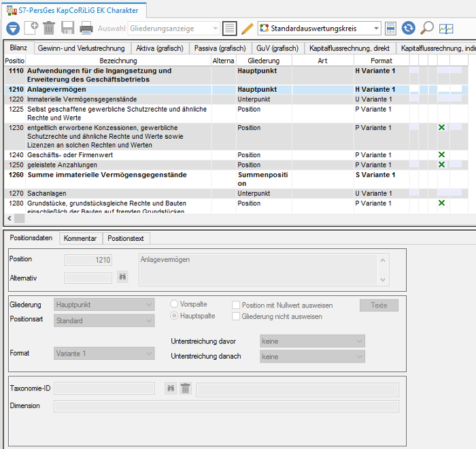Image resolution: width=476 pixels, height=449 pixels.
Task: Select row 1260 Summe immaterielle Vermögensgegenstände
Action: pyautogui.click(x=236, y=179)
